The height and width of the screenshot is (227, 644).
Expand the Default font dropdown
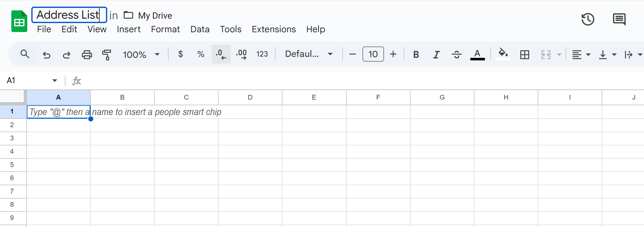click(309, 54)
